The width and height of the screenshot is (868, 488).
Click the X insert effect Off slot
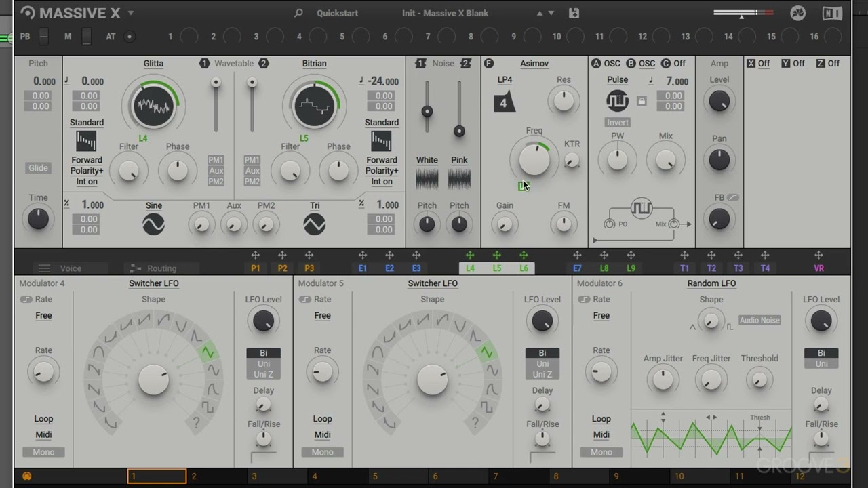tap(764, 63)
